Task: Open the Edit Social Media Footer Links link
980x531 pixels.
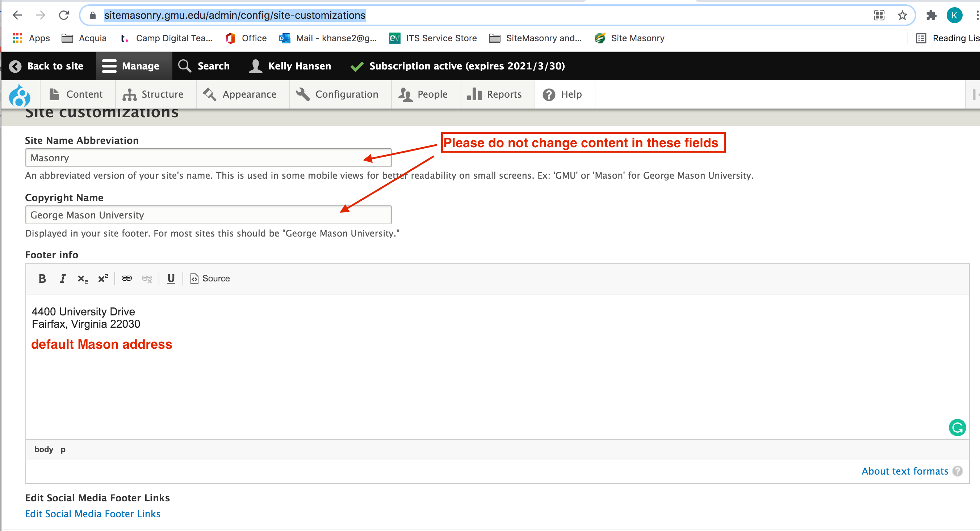Action: (92, 514)
